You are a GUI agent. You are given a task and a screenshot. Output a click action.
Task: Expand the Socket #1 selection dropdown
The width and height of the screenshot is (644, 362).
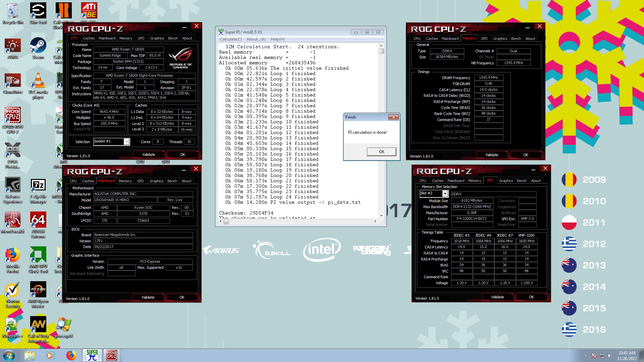point(126,142)
